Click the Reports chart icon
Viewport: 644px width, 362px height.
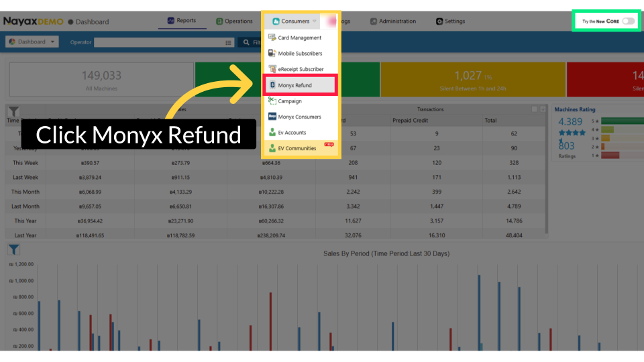click(x=171, y=21)
